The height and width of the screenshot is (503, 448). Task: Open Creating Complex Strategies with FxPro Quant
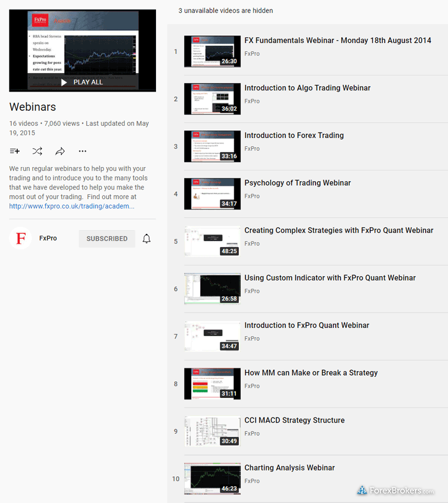pos(339,230)
